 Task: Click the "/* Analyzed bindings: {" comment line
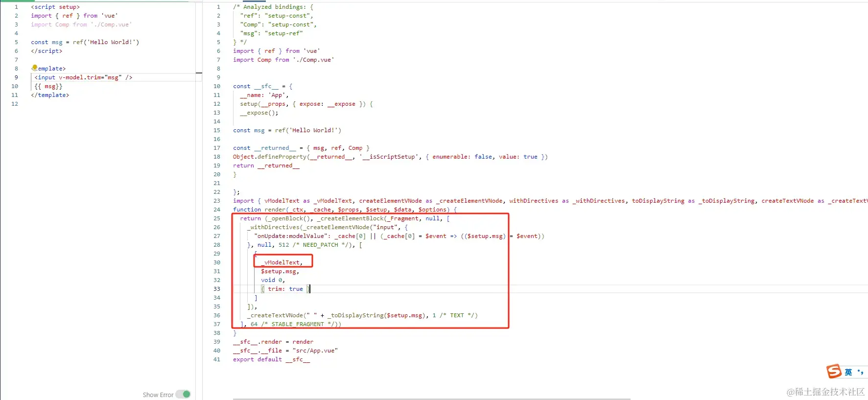point(273,7)
